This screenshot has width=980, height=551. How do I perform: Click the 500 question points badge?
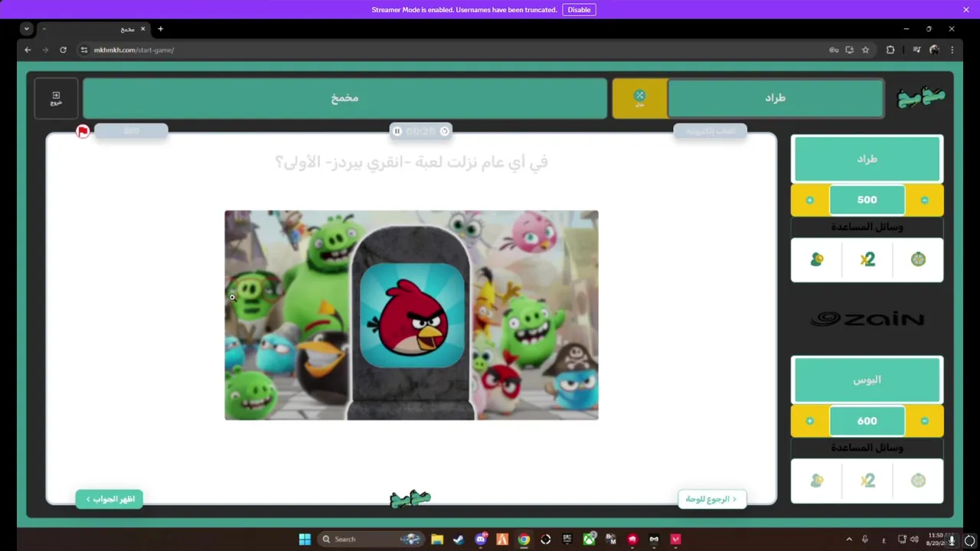point(131,131)
